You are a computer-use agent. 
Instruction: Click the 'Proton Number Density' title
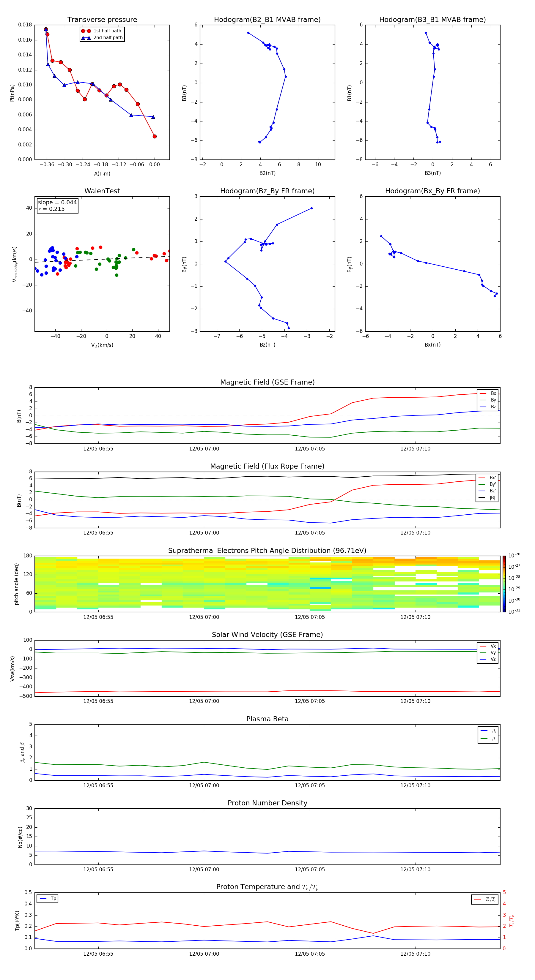pos(267,803)
